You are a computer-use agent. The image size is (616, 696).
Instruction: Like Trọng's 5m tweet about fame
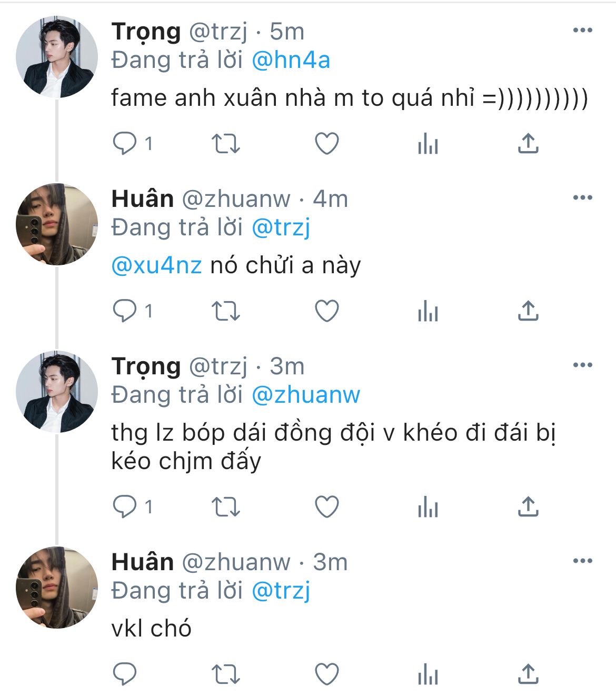click(326, 144)
